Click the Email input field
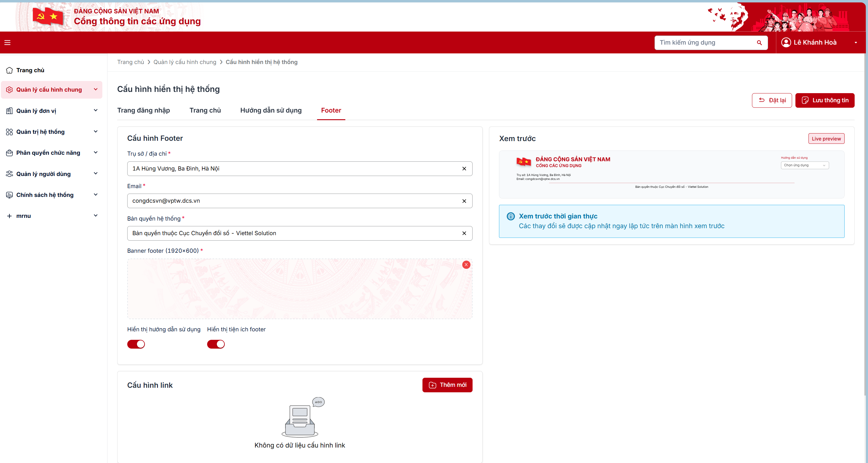 click(x=299, y=201)
